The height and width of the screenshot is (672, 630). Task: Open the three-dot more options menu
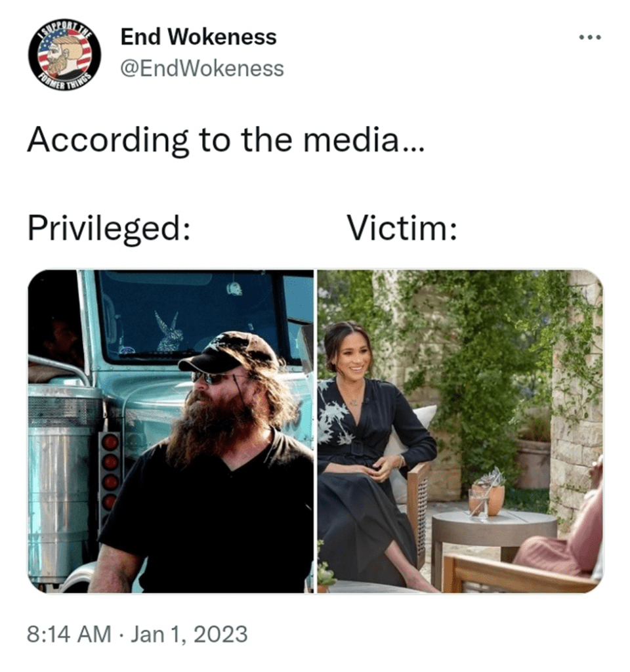pos(590,37)
